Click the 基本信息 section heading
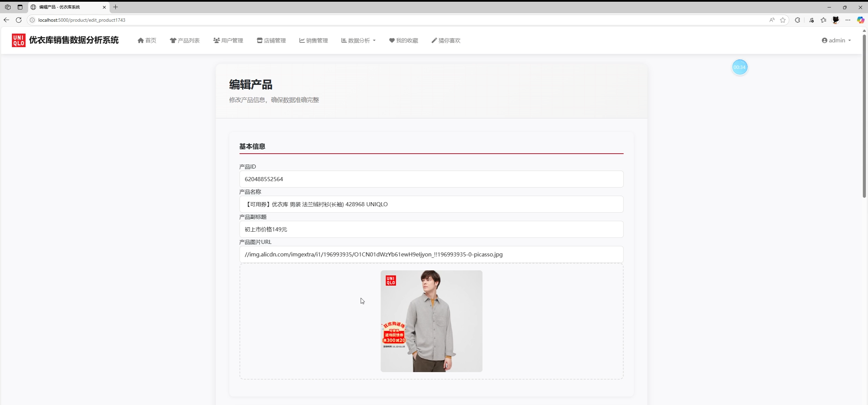The image size is (868, 405). tap(252, 146)
